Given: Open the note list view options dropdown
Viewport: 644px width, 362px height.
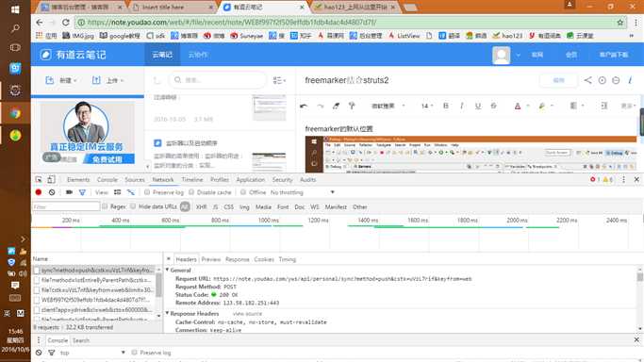Looking at the screenshot, I should point(279,80).
